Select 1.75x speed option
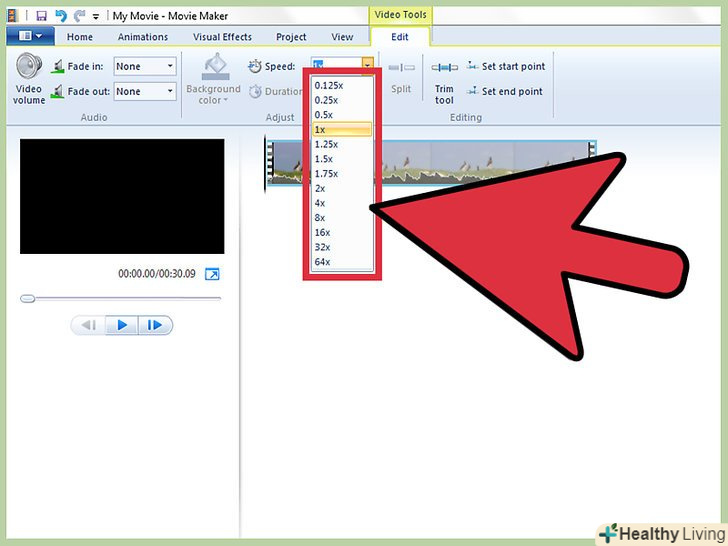Screen dimensions: 728x546 (x=342, y=174)
